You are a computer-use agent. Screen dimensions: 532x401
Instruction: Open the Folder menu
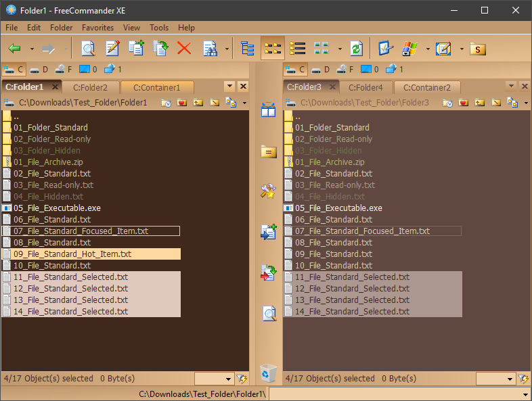61,28
